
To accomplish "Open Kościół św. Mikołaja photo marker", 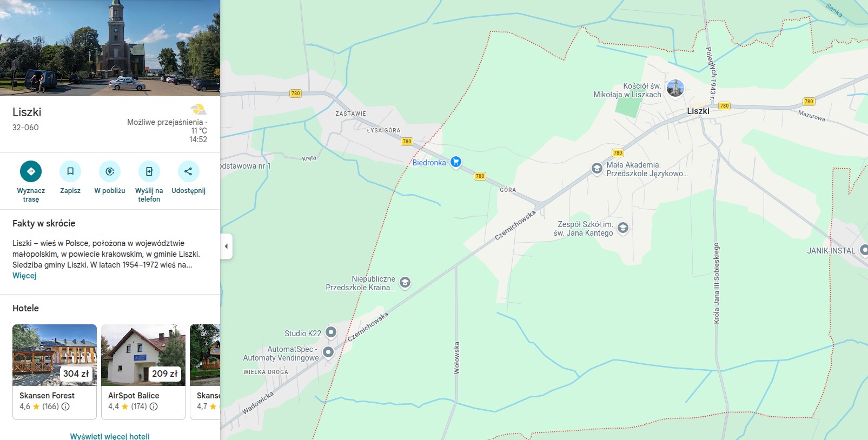I will (x=675, y=88).
